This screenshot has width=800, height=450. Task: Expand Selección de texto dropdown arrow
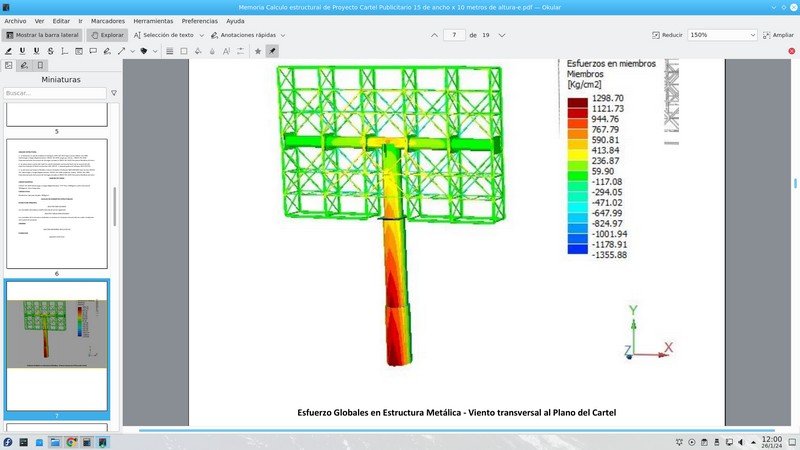pos(202,35)
